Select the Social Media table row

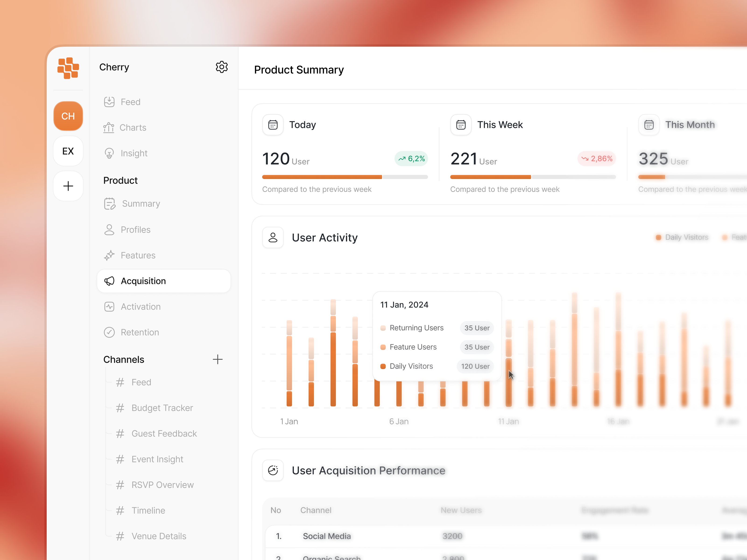pyautogui.click(x=507, y=536)
